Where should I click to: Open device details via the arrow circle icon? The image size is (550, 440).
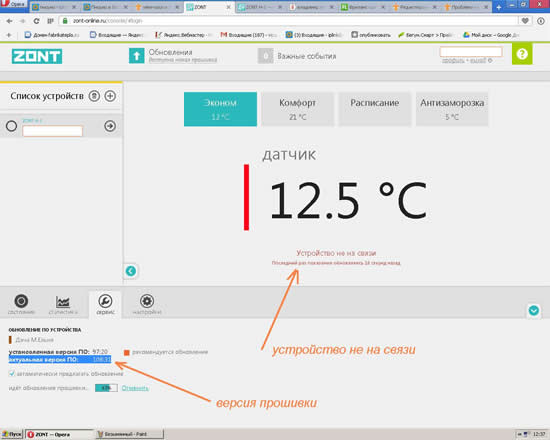pyautogui.click(x=110, y=126)
